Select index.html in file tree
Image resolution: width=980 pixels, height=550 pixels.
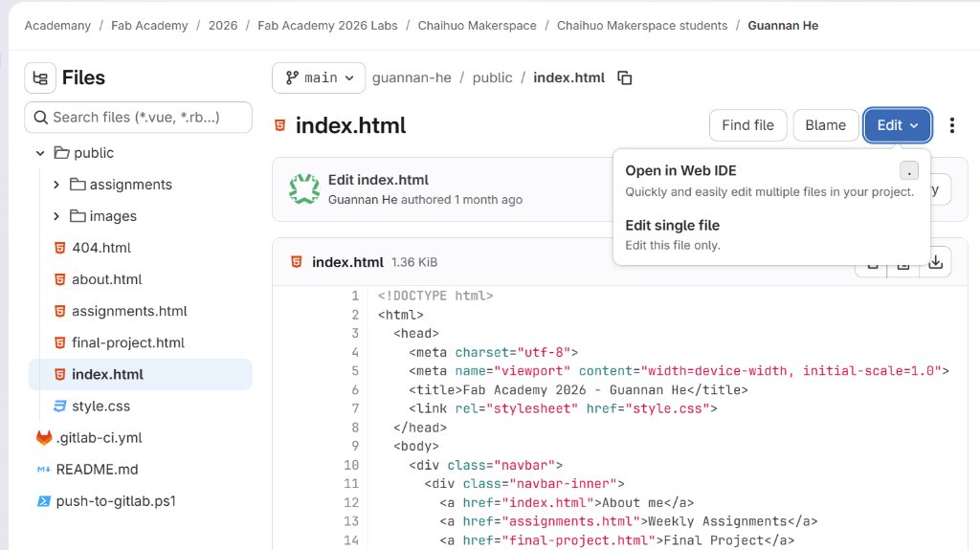(x=140, y=374)
